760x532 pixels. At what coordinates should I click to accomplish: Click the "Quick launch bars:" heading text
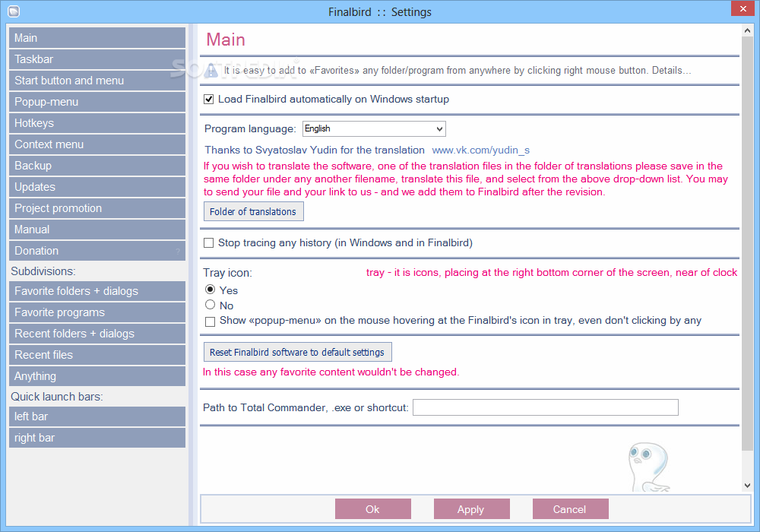click(57, 397)
